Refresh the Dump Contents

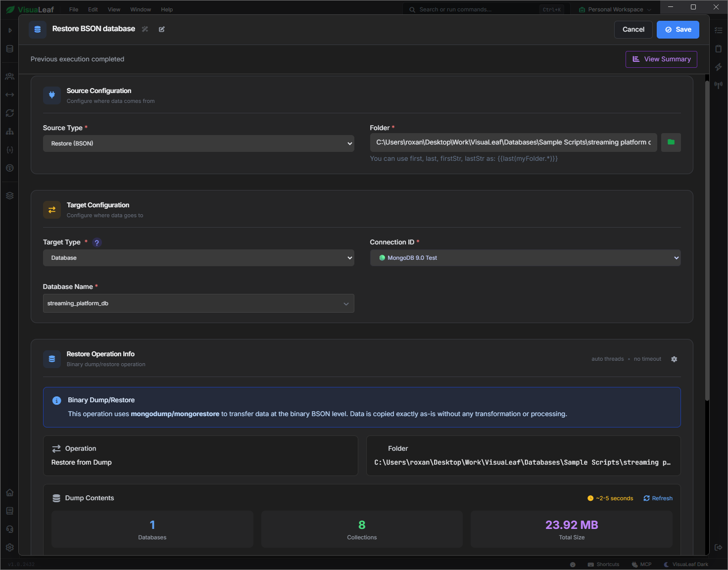click(658, 498)
